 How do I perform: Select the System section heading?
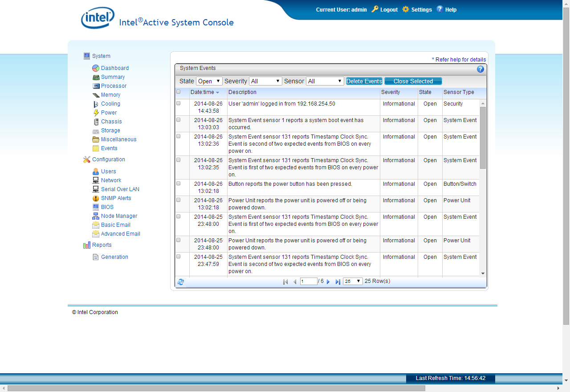pyautogui.click(x=101, y=56)
